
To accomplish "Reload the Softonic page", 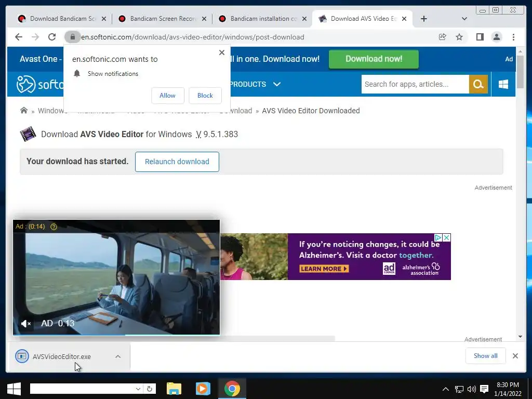I will (x=52, y=37).
